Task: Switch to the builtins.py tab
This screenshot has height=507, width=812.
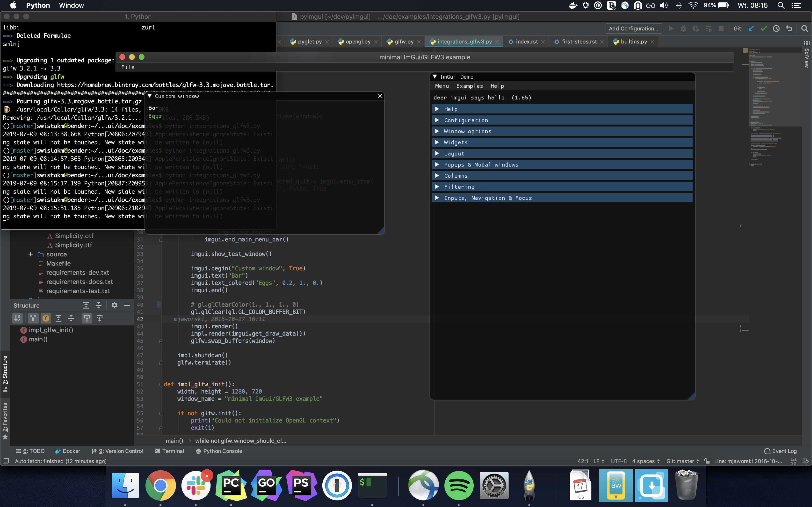Action: pos(633,41)
